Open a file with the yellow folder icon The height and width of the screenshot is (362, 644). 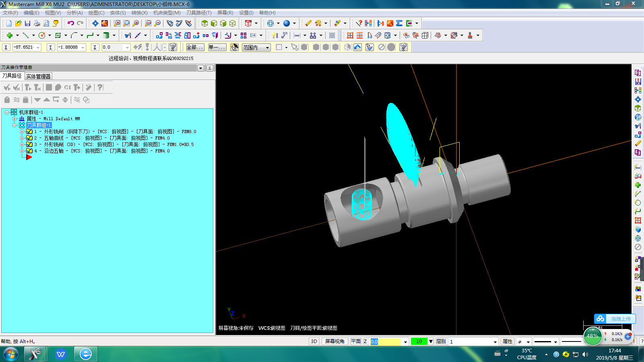click(18, 23)
